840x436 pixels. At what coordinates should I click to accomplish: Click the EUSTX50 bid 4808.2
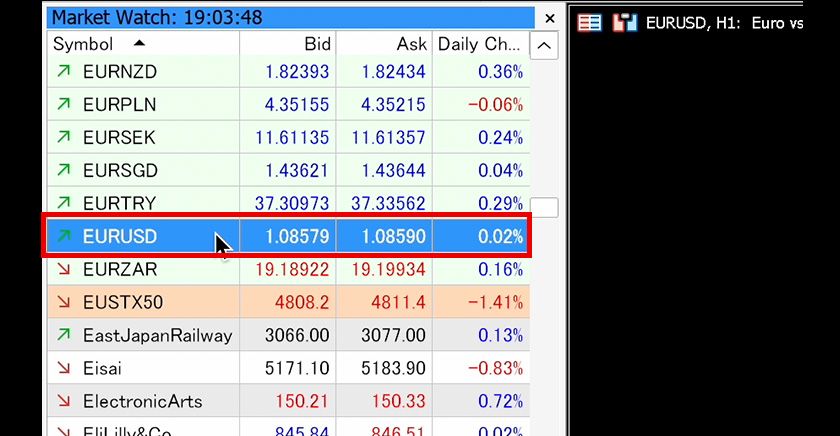302,302
